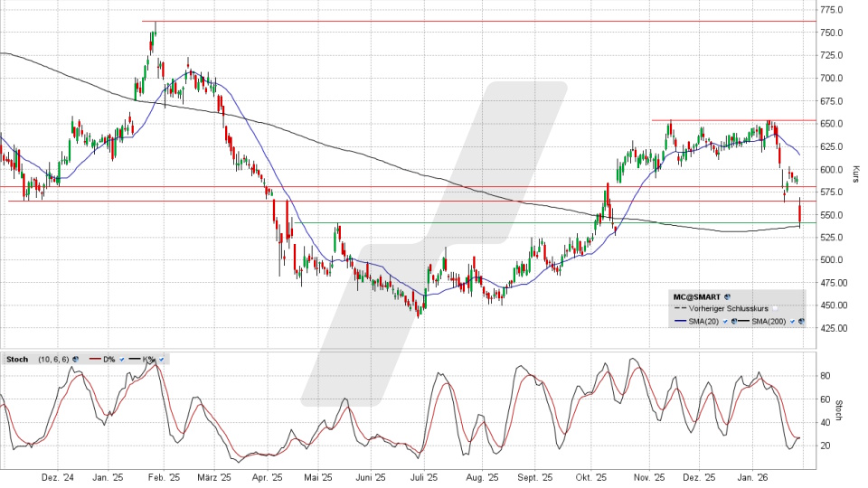Click the Stoch indicator label
This screenshot has width=868, height=488.
pos(17,360)
